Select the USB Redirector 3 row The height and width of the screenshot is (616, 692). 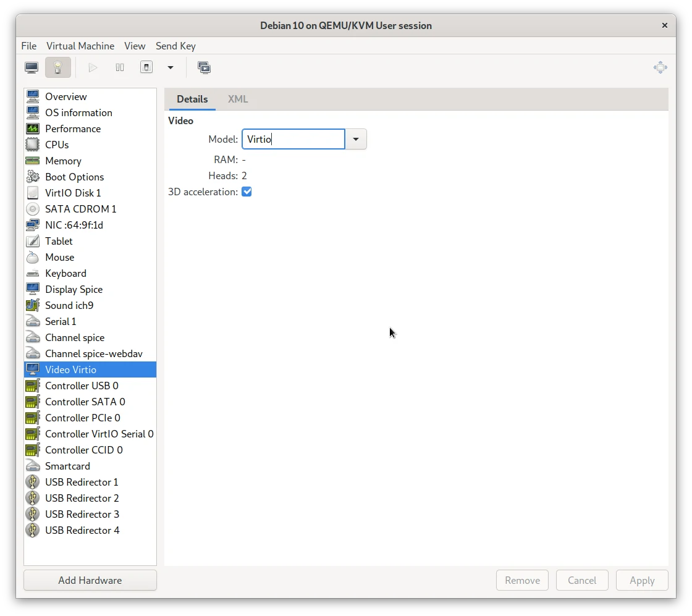(90, 514)
